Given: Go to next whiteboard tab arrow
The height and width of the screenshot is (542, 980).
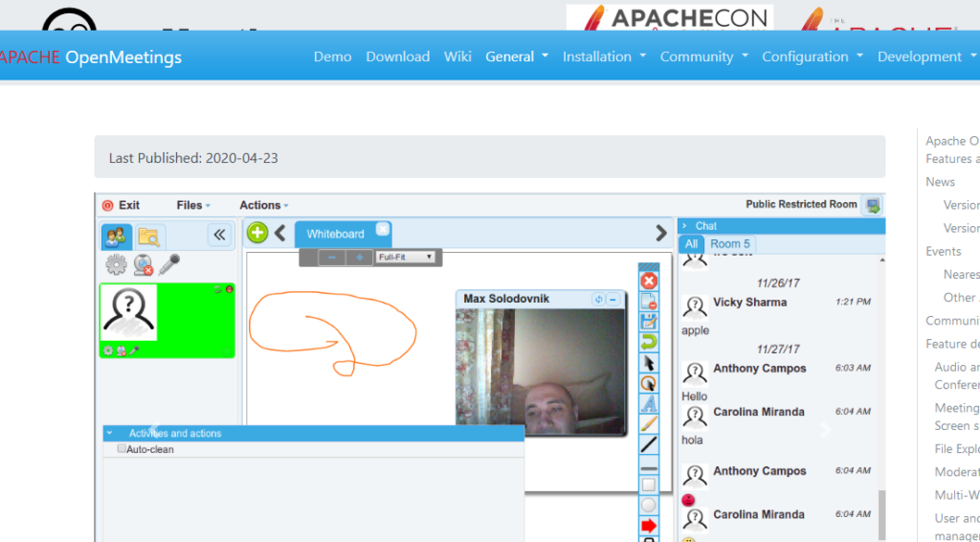Looking at the screenshot, I should pyautogui.click(x=660, y=234).
